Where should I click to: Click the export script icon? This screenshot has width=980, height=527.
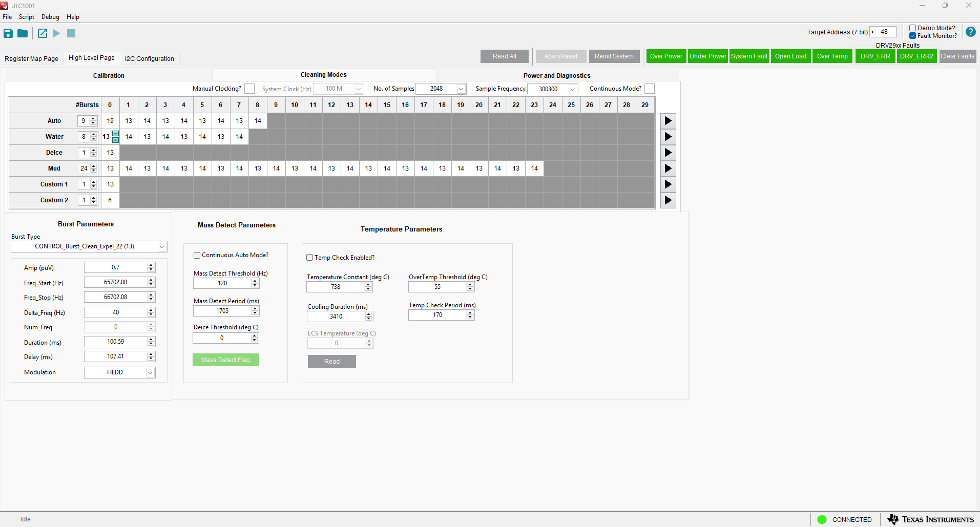43,33
